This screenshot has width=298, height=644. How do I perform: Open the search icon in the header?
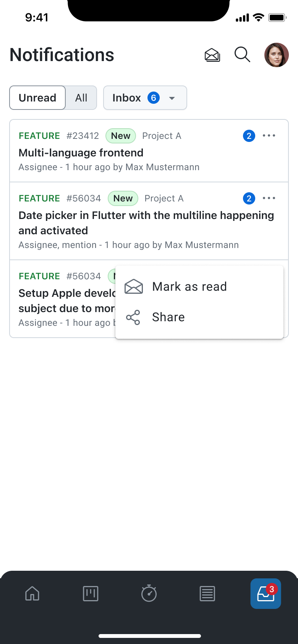point(242,55)
